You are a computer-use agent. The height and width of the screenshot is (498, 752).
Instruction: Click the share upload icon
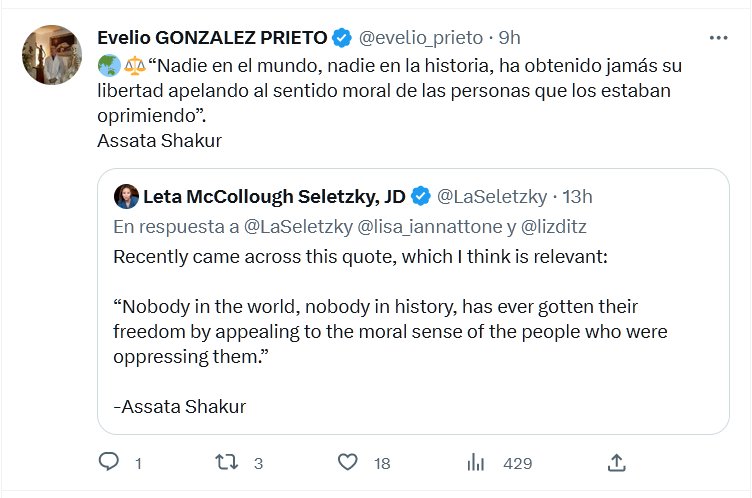click(x=617, y=462)
